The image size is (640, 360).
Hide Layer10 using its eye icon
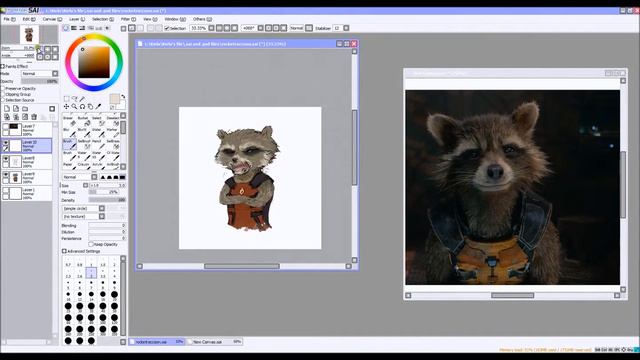(x=5, y=142)
